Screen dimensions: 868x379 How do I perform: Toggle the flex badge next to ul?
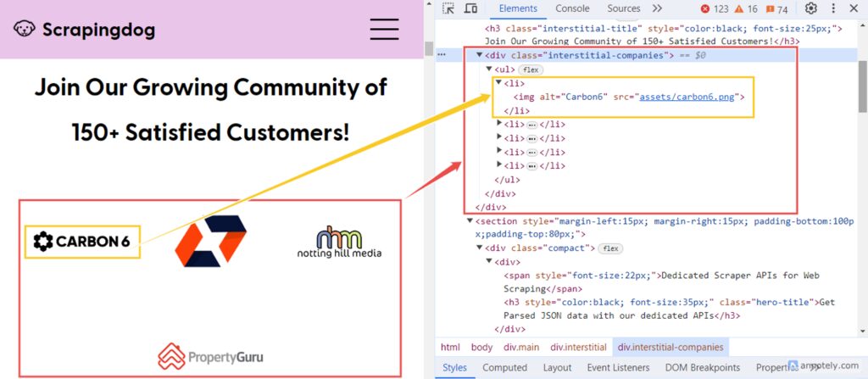(x=531, y=69)
